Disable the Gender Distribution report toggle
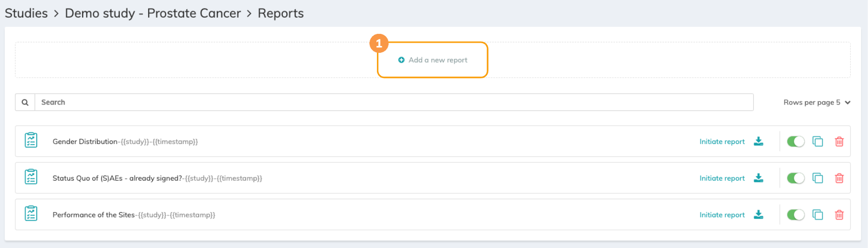 (x=796, y=141)
